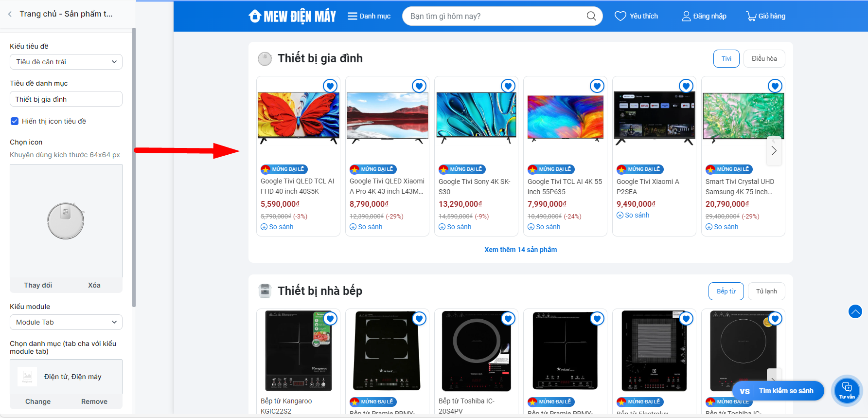Viewport: 868px width, 418px height.
Task: Click the 5,590,000đ price
Action: 280,204
